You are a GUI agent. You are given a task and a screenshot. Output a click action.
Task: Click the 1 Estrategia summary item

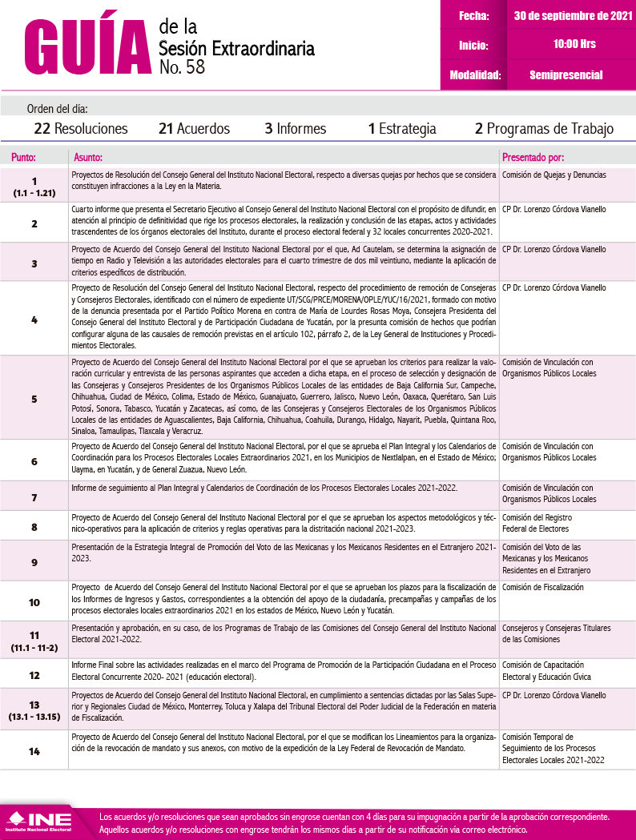pos(402,129)
